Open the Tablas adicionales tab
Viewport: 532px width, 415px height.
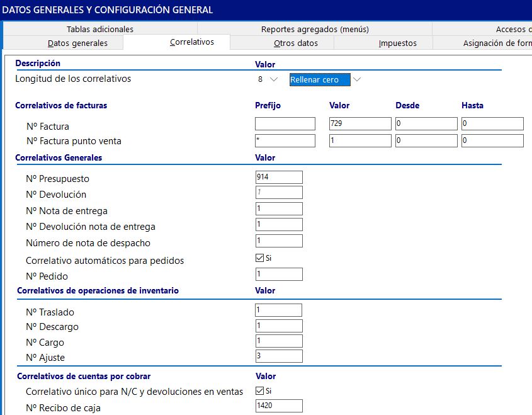(x=99, y=29)
